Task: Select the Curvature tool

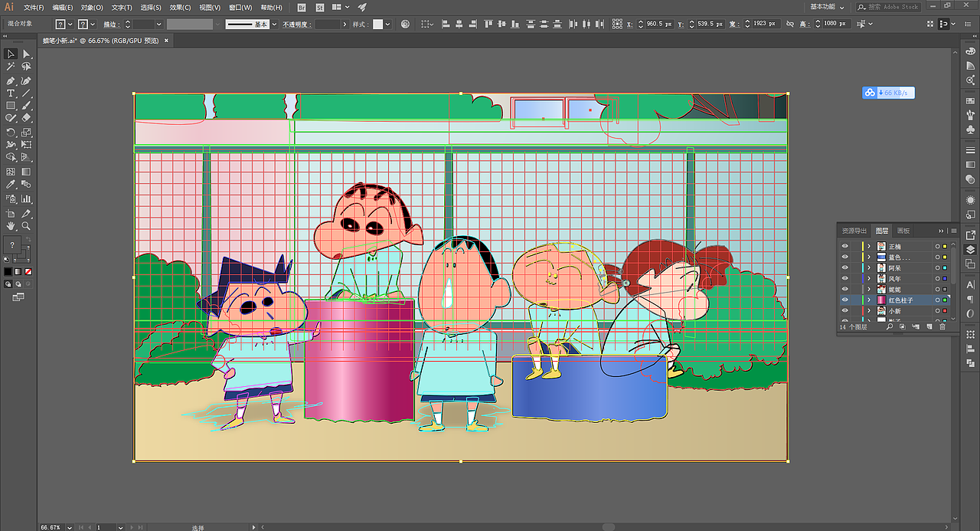Action: (x=26, y=80)
